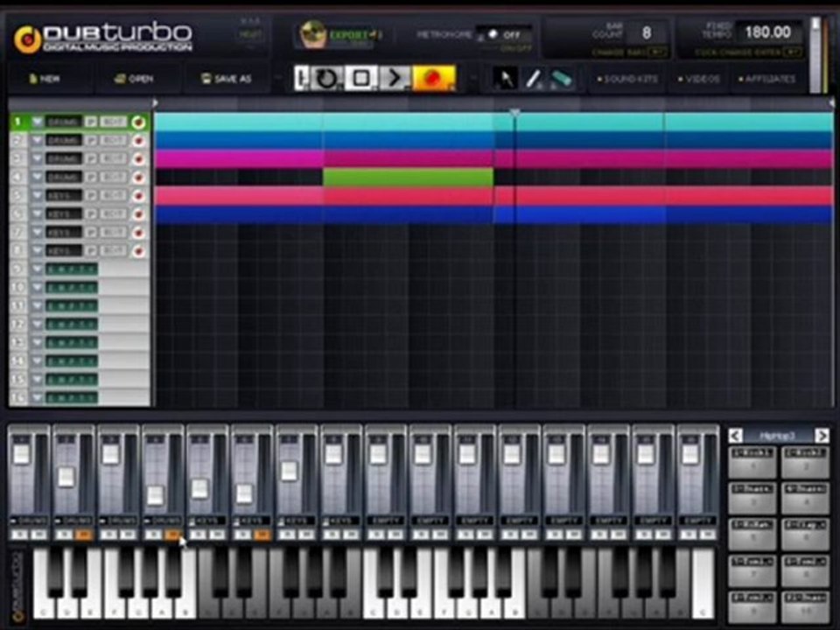This screenshot has width=840, height=630.
Task: Open track 3 instrument dropdown arrow
Action: (x=37, y=159)
